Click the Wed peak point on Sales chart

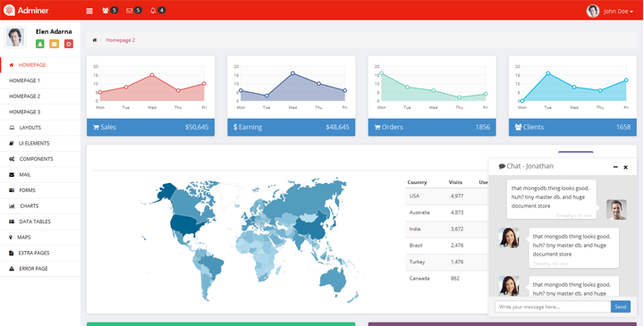[x=152, y=75]
